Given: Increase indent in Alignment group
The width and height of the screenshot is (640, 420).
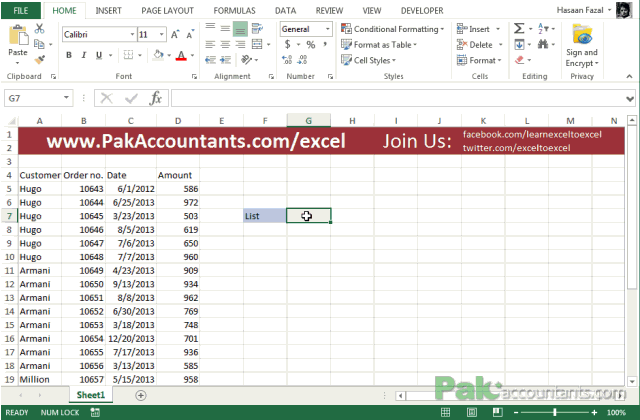Looking at the screenshot, I should coord(225,60).
